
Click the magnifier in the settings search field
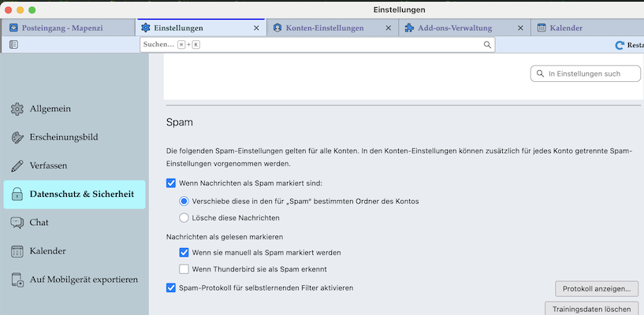pos(540,74)
